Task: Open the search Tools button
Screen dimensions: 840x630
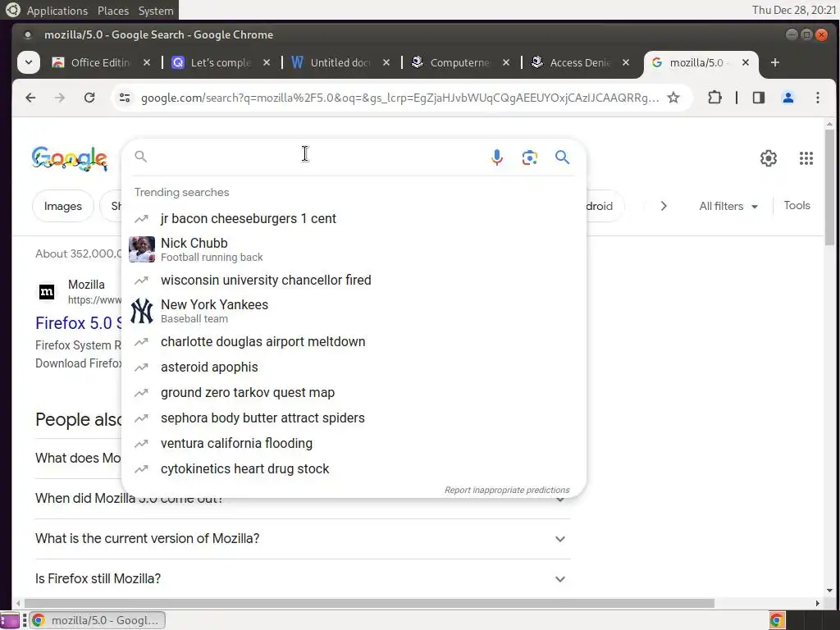Action: tap(797, 206)
